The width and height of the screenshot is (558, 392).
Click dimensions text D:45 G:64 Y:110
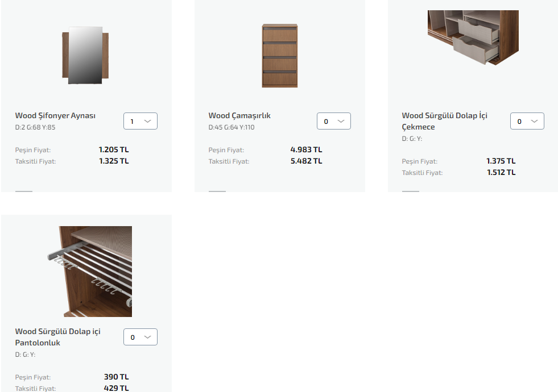point(232,127)
